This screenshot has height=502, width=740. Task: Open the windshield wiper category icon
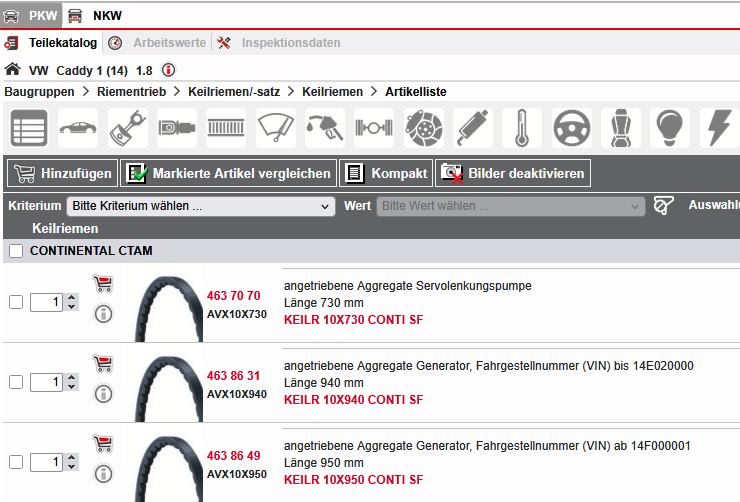277,129
